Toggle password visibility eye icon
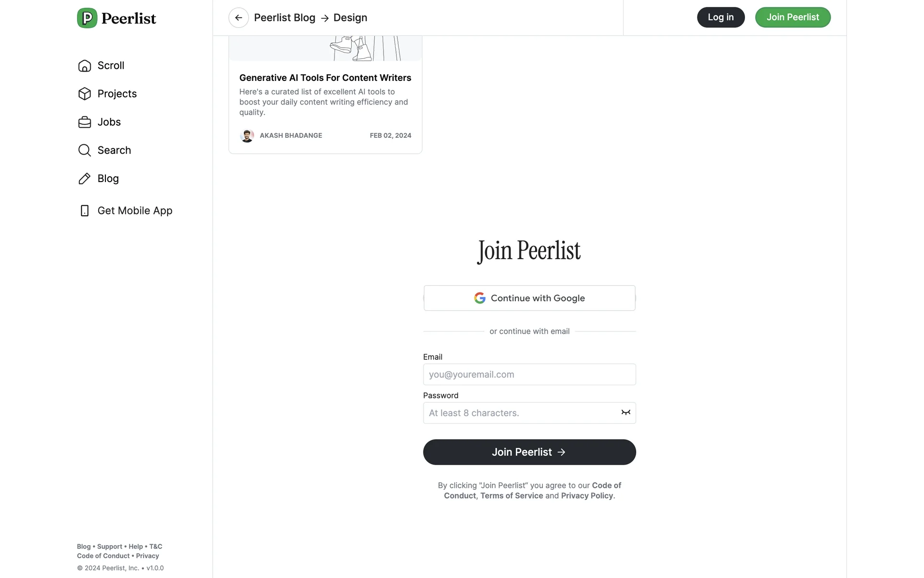Screen dimensions: 924x578 (x=626, y=412)
